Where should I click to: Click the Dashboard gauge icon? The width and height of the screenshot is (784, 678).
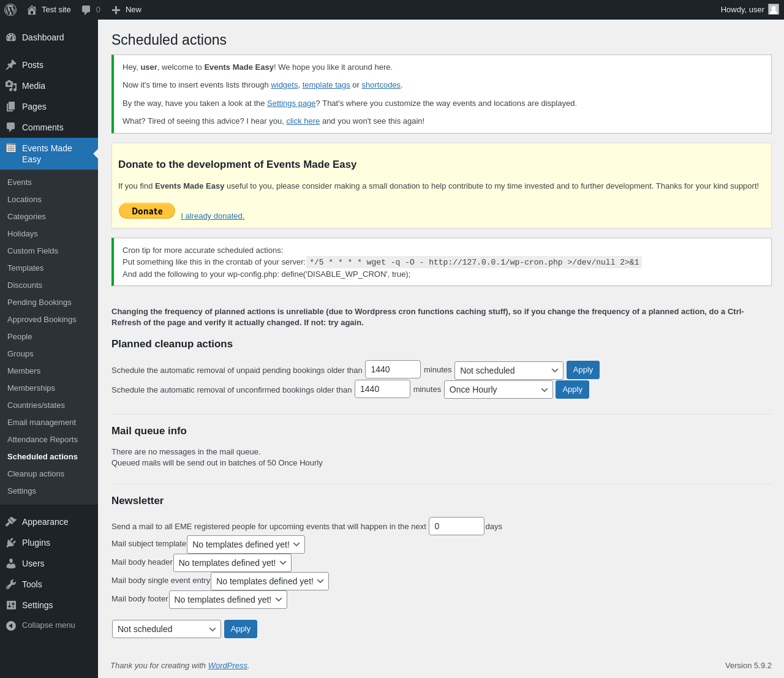click(11, 37)
